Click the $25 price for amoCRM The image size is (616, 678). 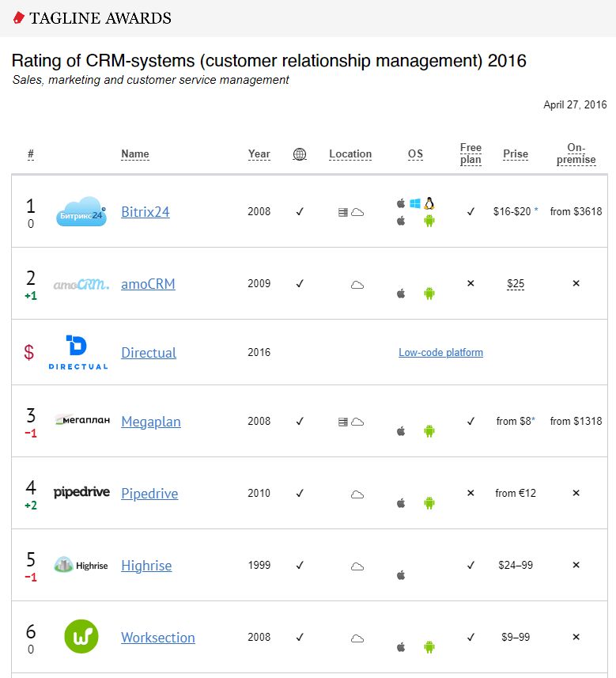(x=516, y=284)
